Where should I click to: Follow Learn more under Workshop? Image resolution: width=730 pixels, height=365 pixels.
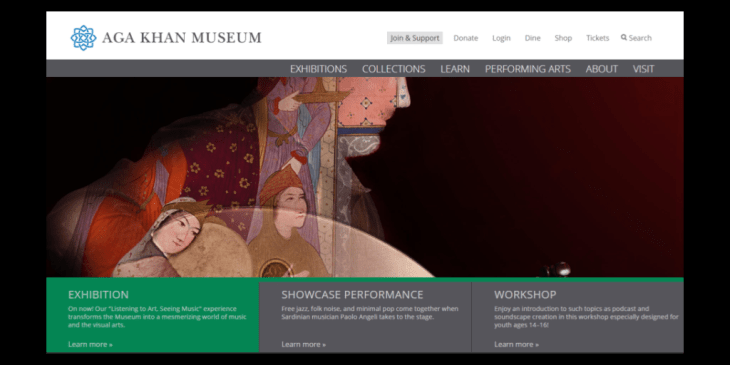tap(516, 345)
